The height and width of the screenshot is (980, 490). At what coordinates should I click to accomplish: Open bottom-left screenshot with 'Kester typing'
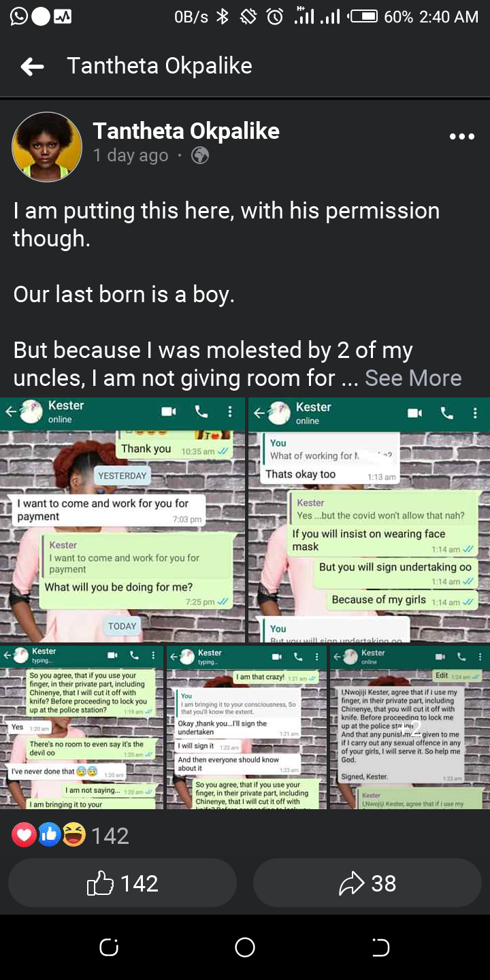[x=82, y=728]
